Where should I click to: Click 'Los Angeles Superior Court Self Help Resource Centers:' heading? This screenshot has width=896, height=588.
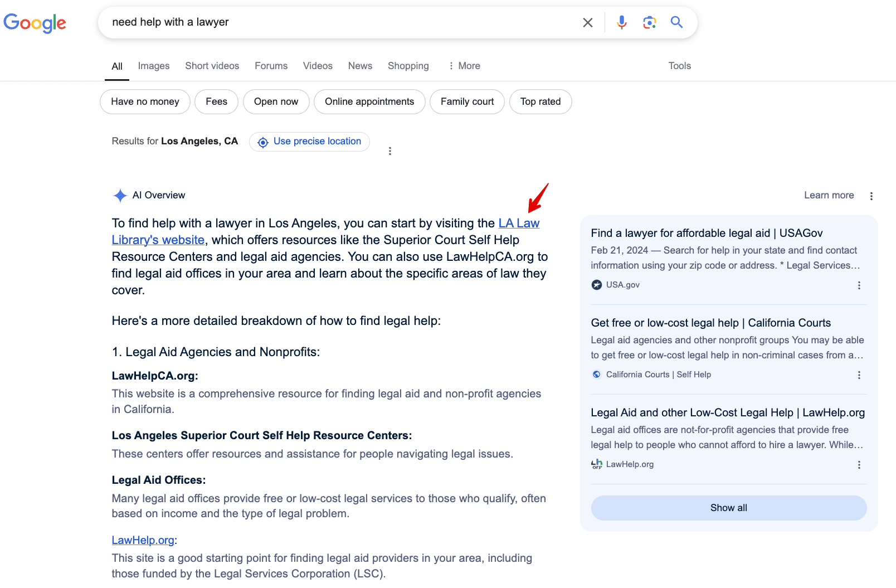pyautogui.click(x=262, y=435)
